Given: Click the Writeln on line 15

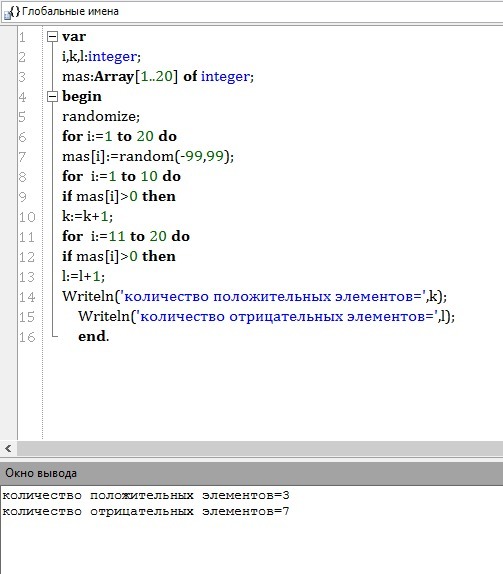Looking at the screenshot, I should pos(104,316).
